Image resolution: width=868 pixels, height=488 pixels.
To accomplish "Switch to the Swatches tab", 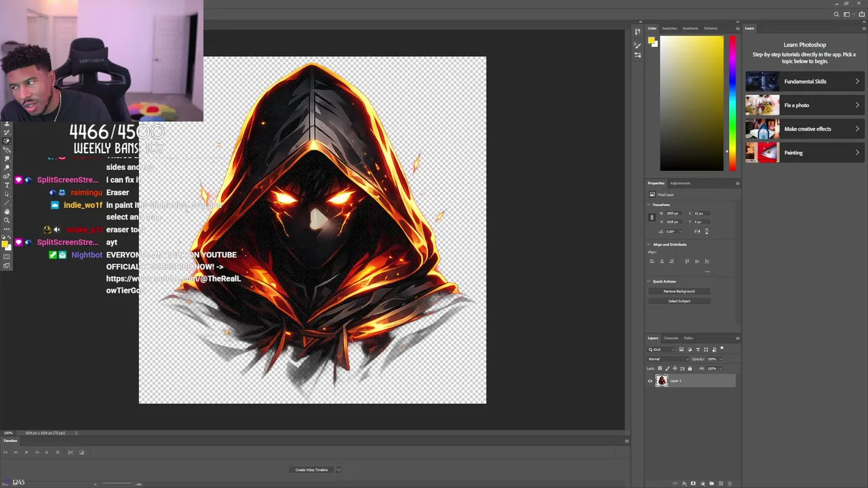I will click(x=669, y=28).
